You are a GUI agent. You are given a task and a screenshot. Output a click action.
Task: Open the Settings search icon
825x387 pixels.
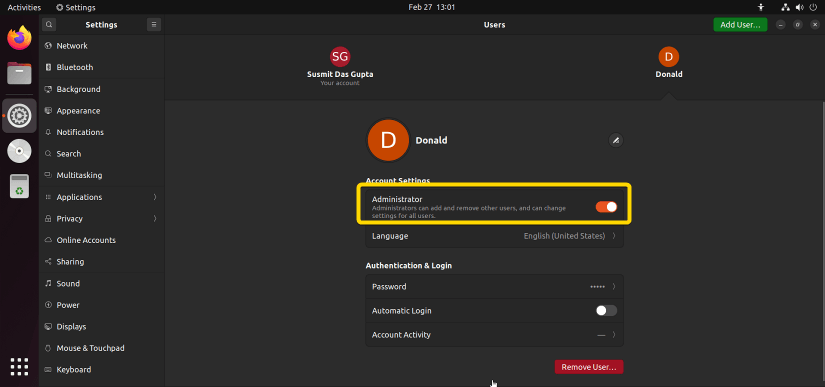pos(48,24)
